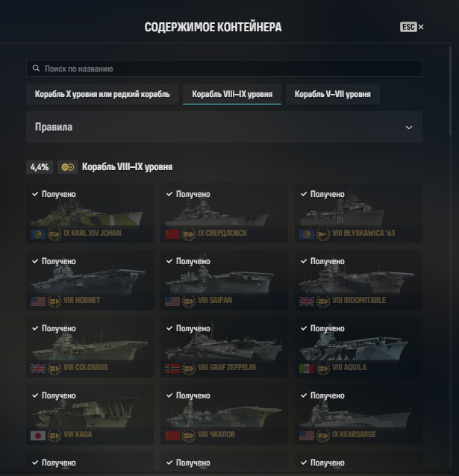Click the US flag icon on Hornet
The image size is (459, 476).
click(x=38, y=301)
